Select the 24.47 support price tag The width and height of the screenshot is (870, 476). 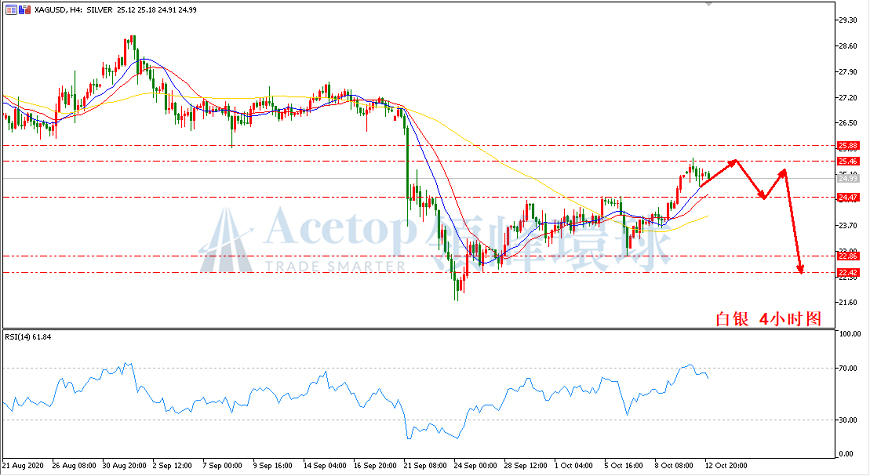(x=848, y=198)
